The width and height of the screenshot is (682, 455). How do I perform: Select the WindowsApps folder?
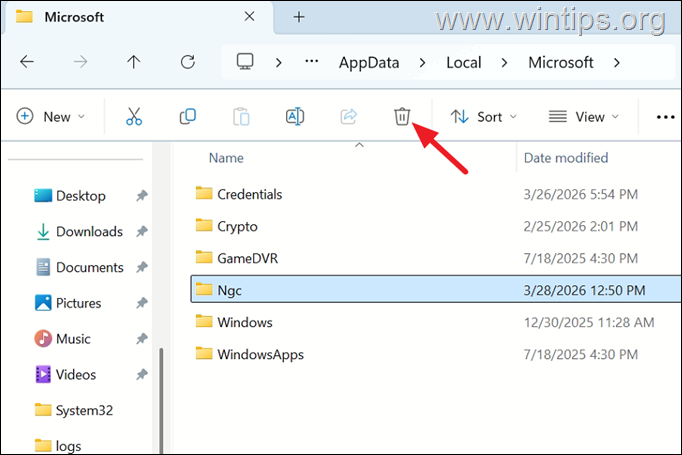pos(436,355)
